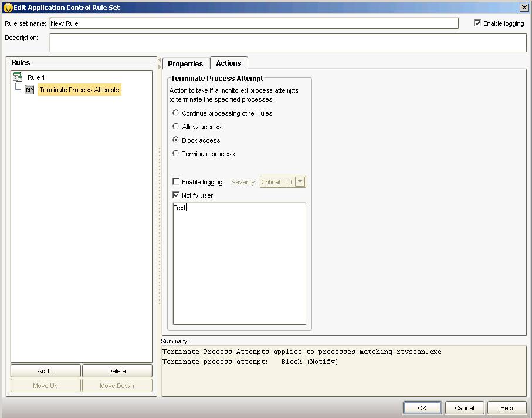
Task: Click the Add... button
Action: point(46,371)
